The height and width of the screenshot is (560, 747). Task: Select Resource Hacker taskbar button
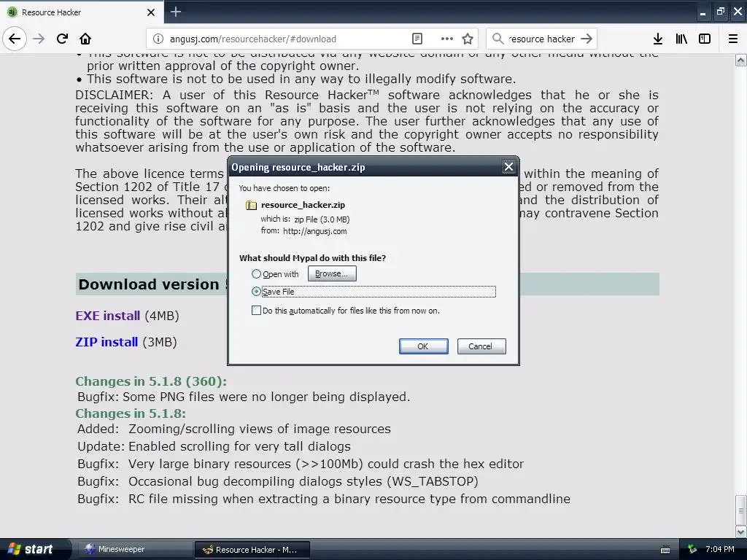252,550
